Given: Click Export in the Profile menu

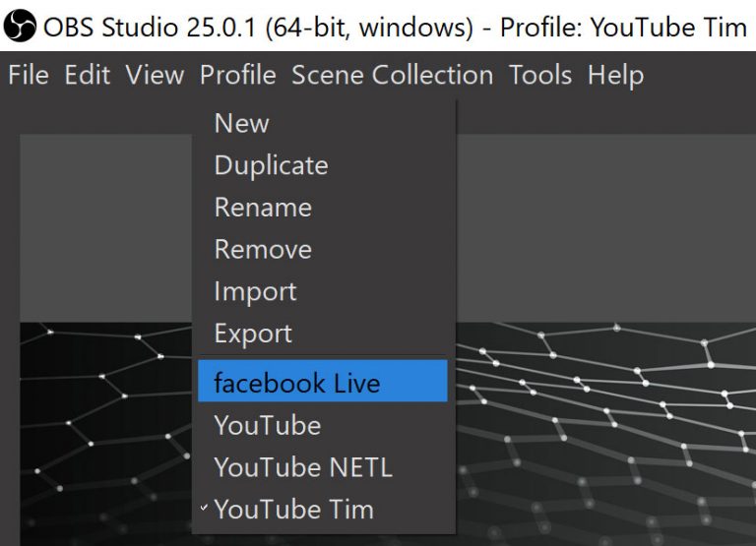Looking at the screenshot, I should (x=253, y=334).
